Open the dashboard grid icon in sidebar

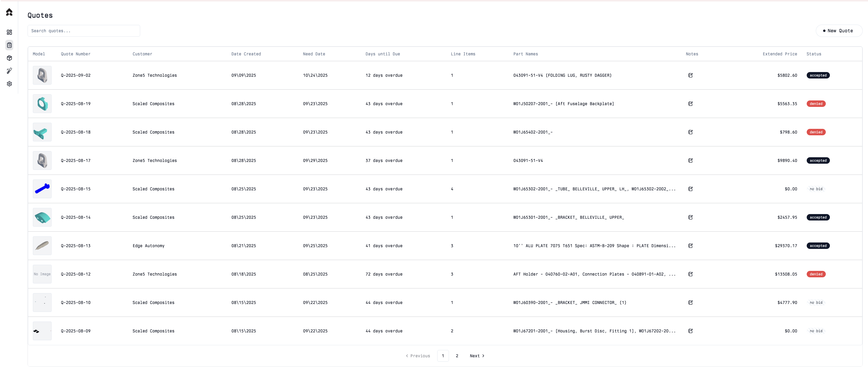[9, 32]
